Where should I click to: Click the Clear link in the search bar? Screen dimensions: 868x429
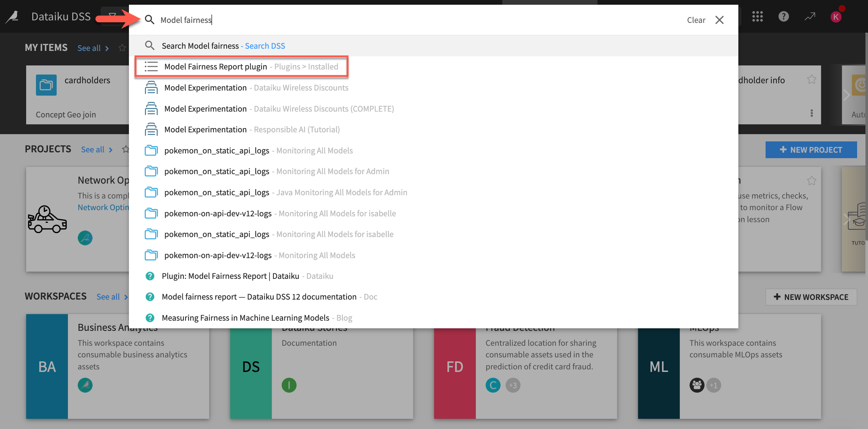coord(696,20)
